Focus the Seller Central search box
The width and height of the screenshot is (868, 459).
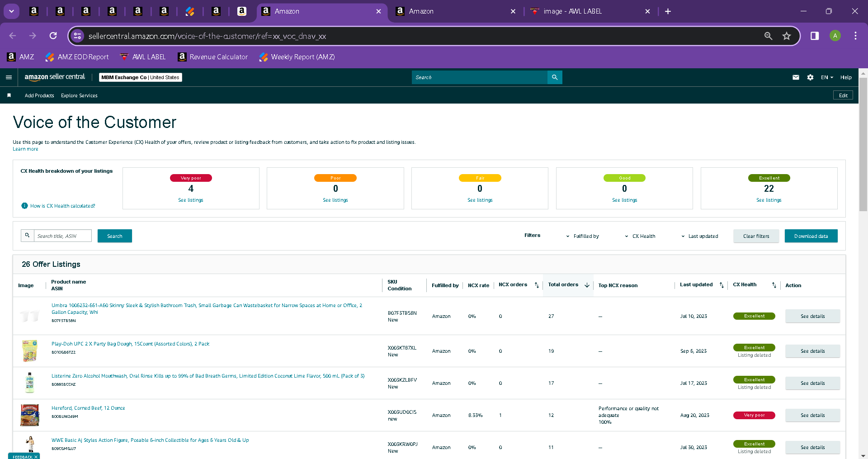[480, 77]
